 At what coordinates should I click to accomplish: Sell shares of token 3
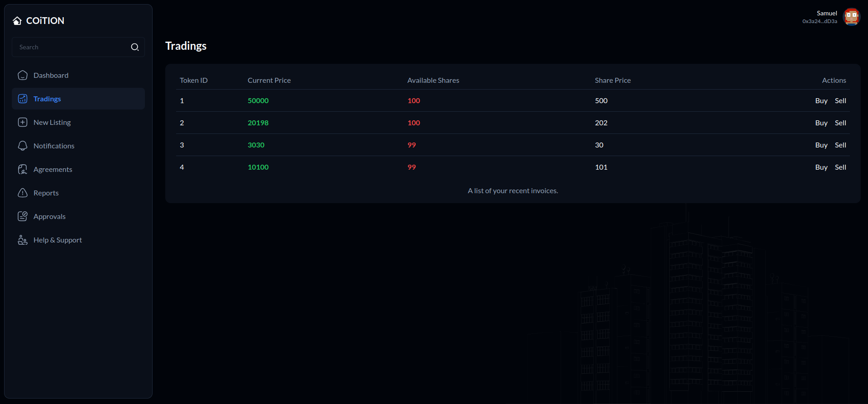click(840, 145)
